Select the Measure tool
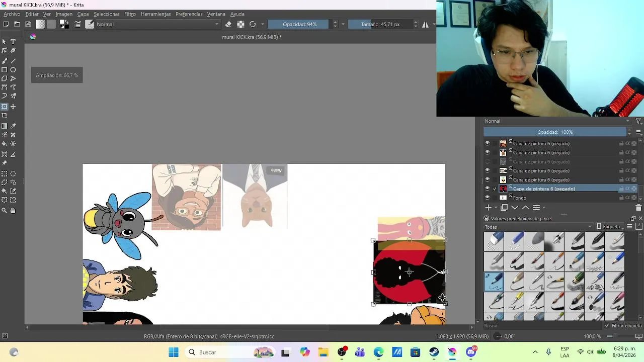 point(13,154)
